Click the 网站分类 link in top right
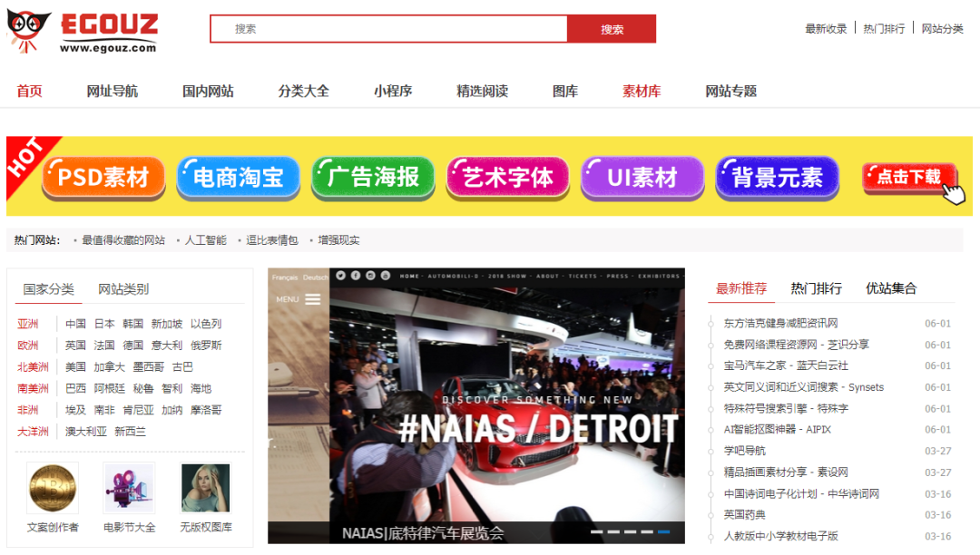 (943, 29)
